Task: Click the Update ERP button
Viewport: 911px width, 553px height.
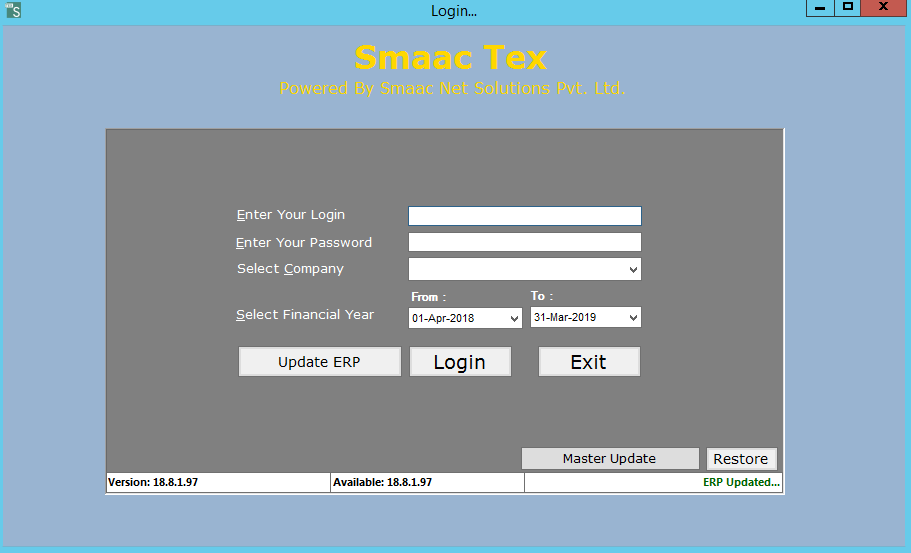Action: 320,362
